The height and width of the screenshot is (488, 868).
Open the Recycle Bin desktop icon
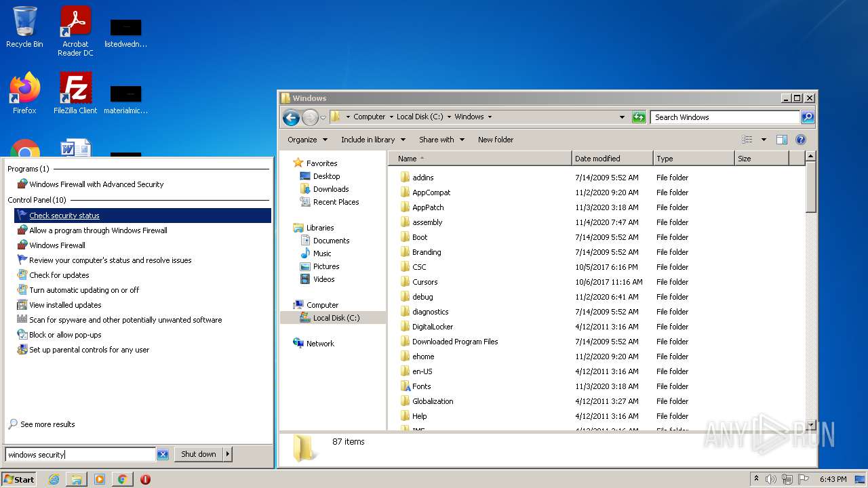pos(24,27)
